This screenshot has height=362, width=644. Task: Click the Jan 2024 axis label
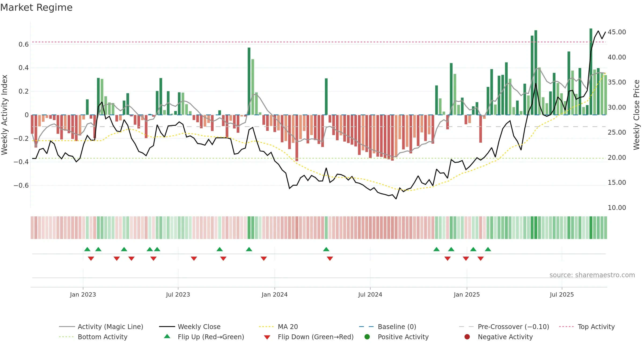coord(275,294)
